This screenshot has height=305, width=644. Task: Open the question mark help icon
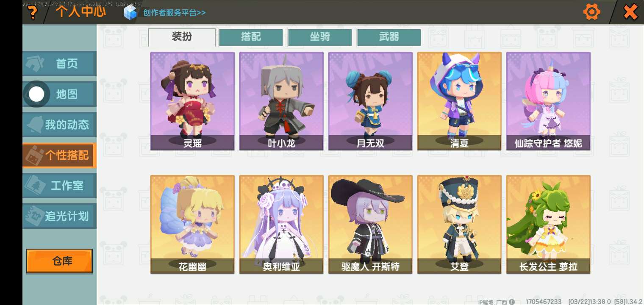[x=32, y=12]
